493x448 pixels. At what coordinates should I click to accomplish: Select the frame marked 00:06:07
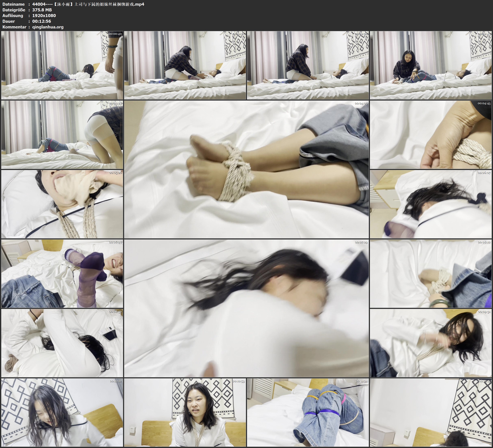tap(431, 204)
